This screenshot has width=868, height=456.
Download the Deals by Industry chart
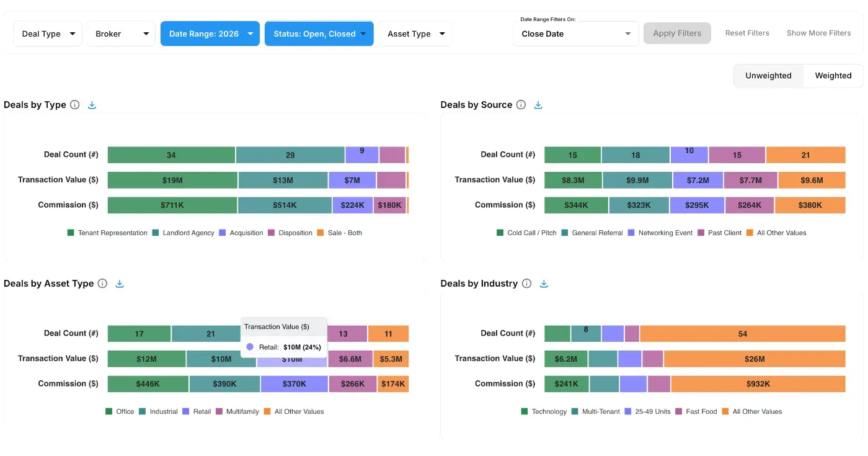click(x=544, y=284)
